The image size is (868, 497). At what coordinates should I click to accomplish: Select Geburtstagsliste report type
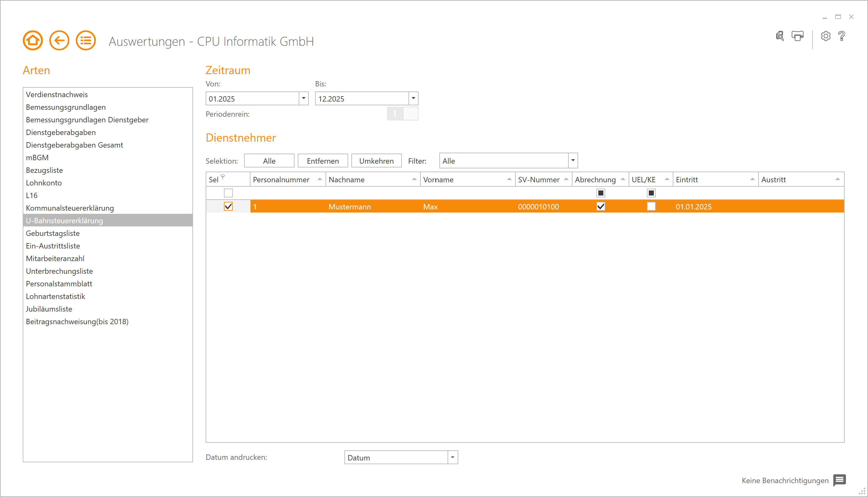pyautogui.click(x=53, y=233)
